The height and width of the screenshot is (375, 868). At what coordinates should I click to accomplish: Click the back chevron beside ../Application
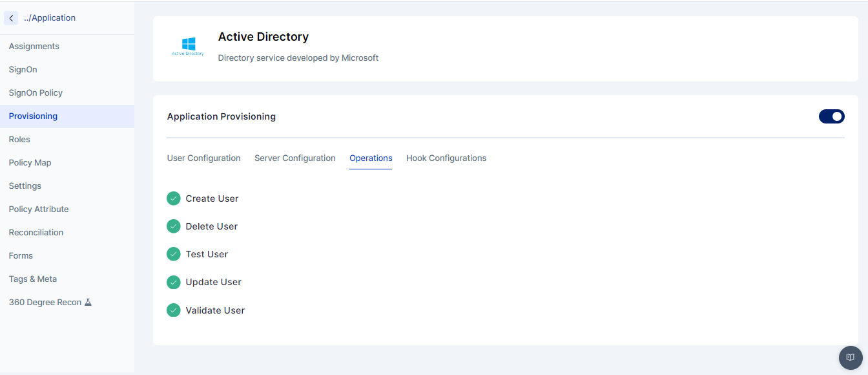pyautogui.click(x=11, y=18)
